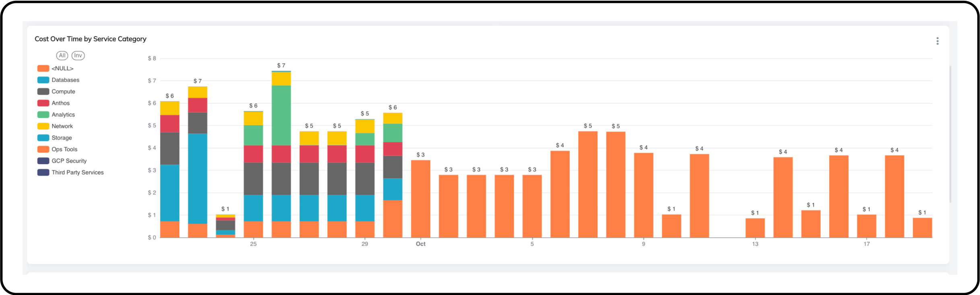Hide the Ops Tools series

(64, 149)
